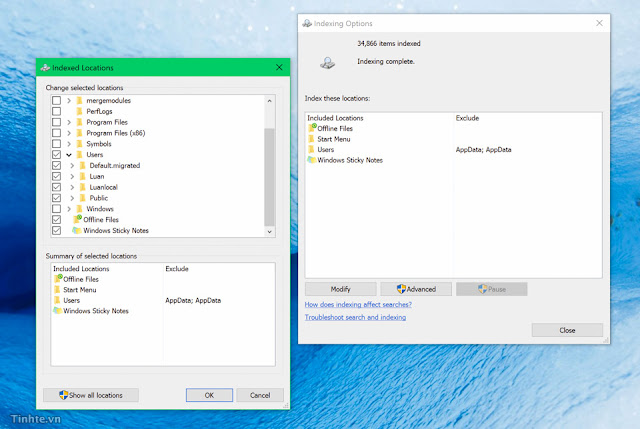640x429 pixels.
Task: Click Close button in Indexing Options
Action: [567, 330]
